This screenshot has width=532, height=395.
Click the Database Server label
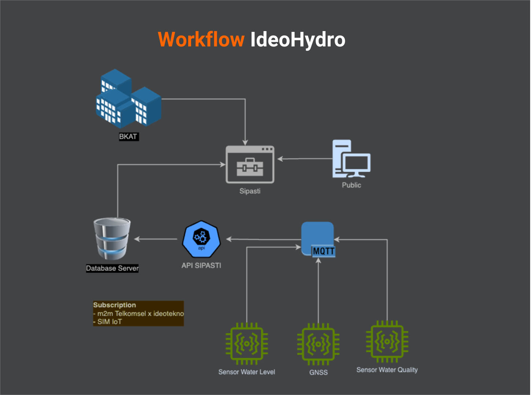(x=112, y=268)
